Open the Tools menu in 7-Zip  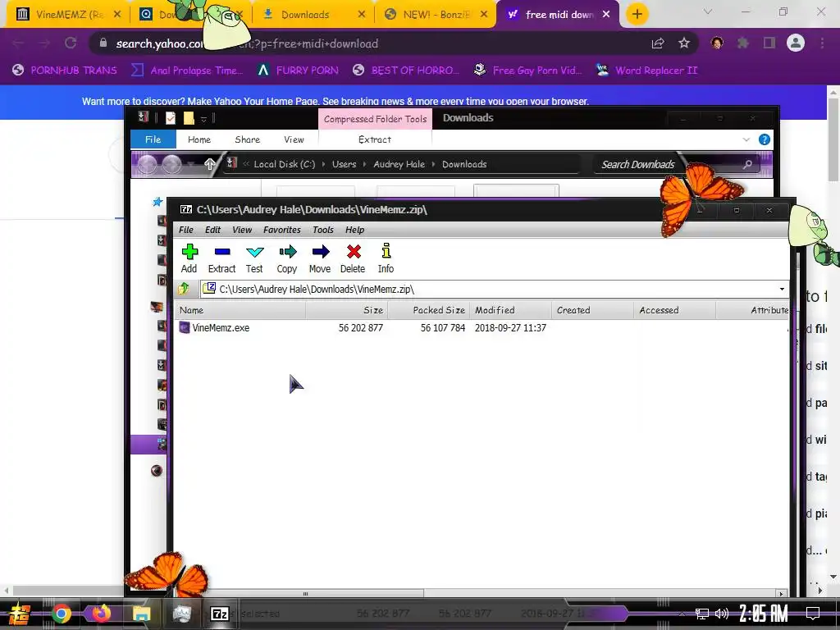[323, 230]
